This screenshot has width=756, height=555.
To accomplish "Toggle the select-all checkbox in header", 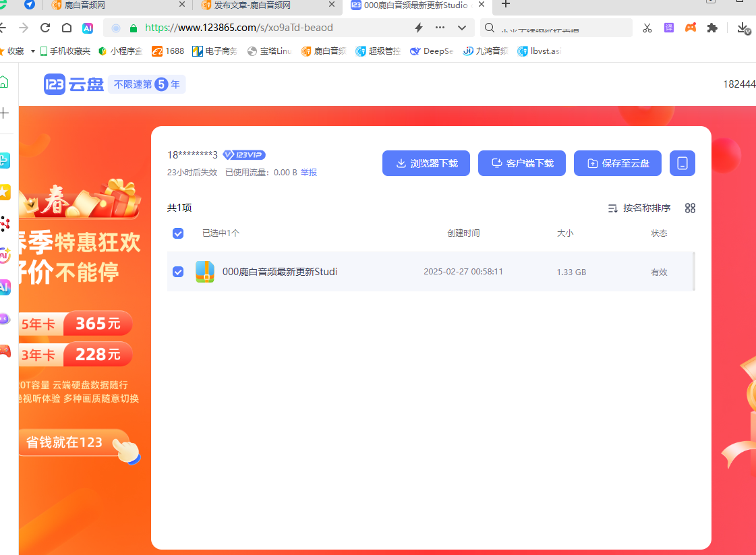I will pyautogui.click(x=178, y=233).
